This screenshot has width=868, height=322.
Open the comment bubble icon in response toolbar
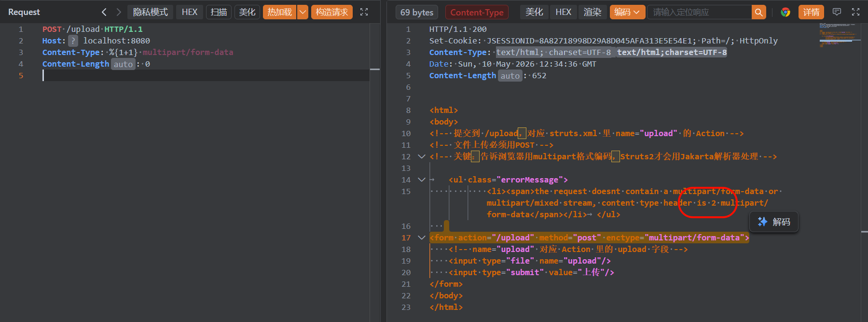coord(837,12)
